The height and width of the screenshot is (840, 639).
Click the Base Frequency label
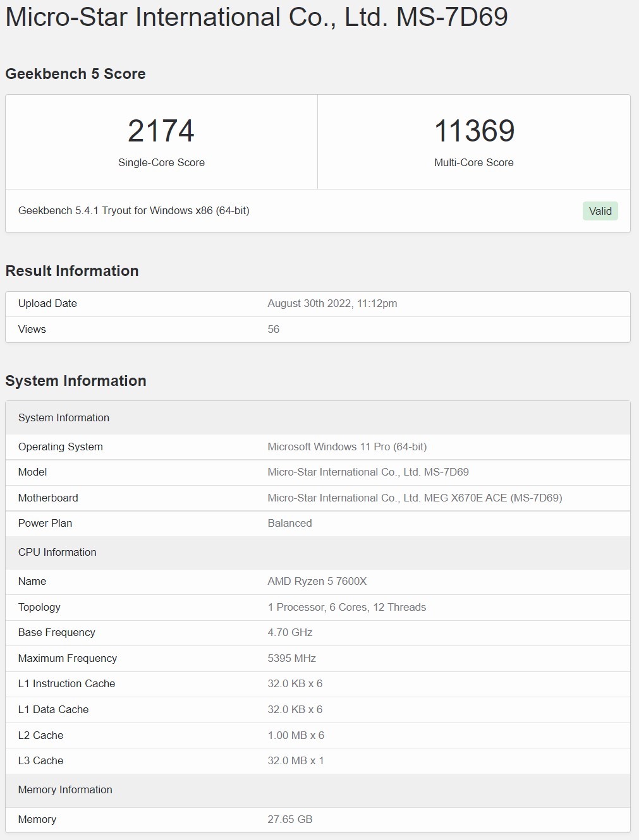57,632
